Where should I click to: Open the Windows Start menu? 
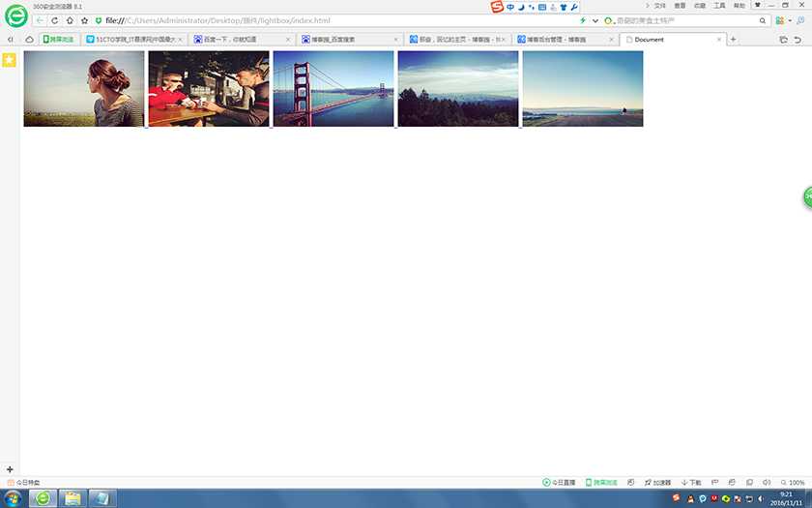14,498
